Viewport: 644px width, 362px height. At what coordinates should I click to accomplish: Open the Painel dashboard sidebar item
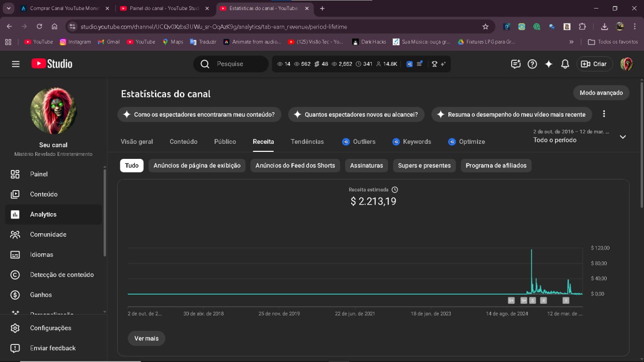coord(39,174)
